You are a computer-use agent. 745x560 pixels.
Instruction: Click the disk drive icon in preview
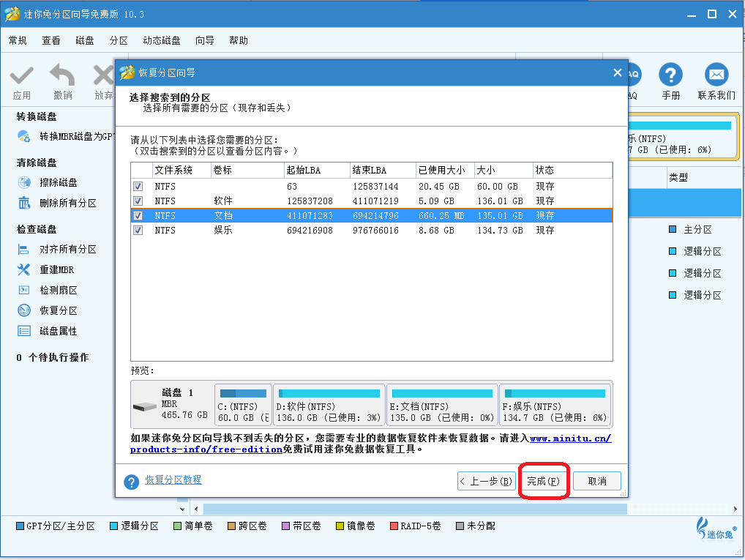[144, 406]
